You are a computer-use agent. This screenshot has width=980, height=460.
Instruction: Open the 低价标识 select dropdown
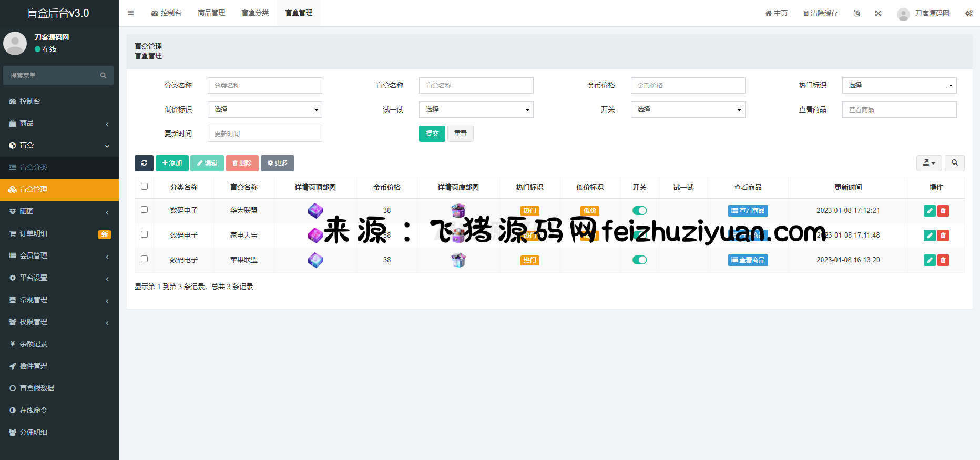pos(264,109)
